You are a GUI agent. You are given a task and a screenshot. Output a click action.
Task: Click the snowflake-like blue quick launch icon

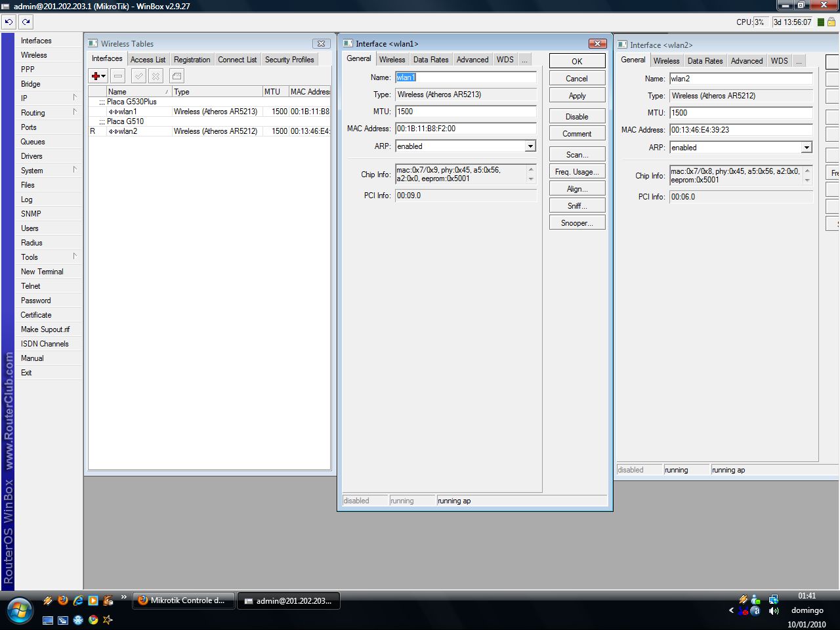click(78, 619)
